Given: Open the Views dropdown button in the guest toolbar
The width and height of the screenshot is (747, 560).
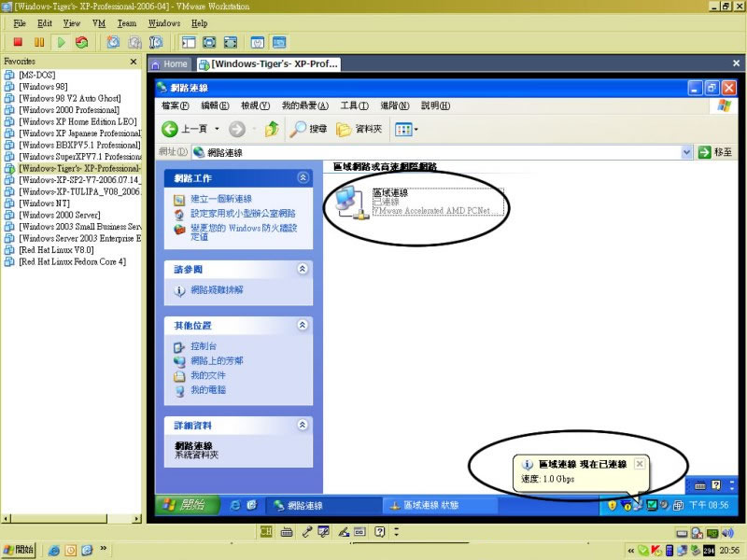Looking at the screenshot, I should (406, 129).
